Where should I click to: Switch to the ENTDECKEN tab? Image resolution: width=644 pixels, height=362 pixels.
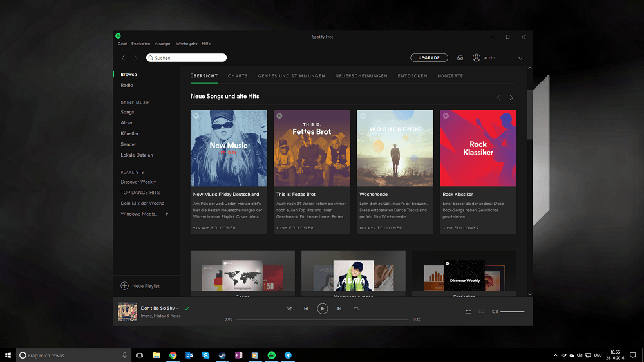point(412,76)
